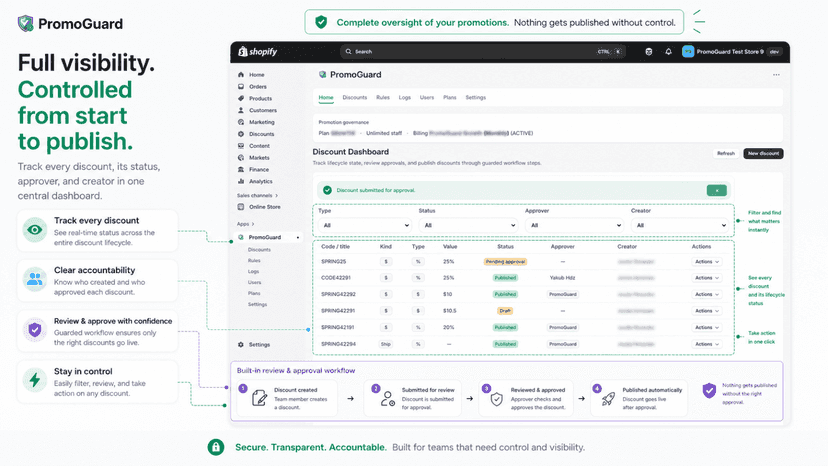828x466 pixels.
Task: Expand the Sales channels section chevron
Action: [x=276, y=195]
